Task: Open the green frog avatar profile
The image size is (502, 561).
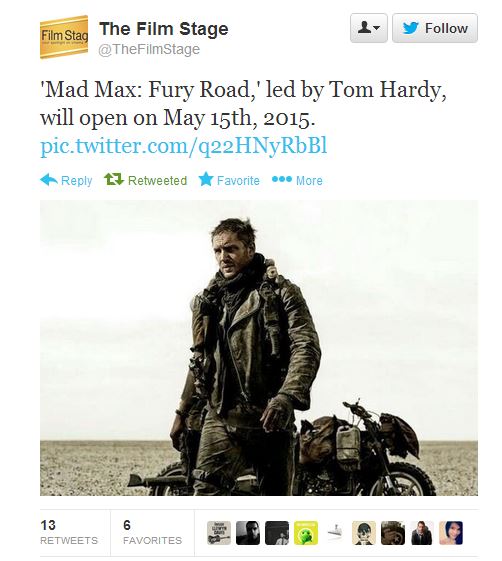Action: [x=306, y=533]
